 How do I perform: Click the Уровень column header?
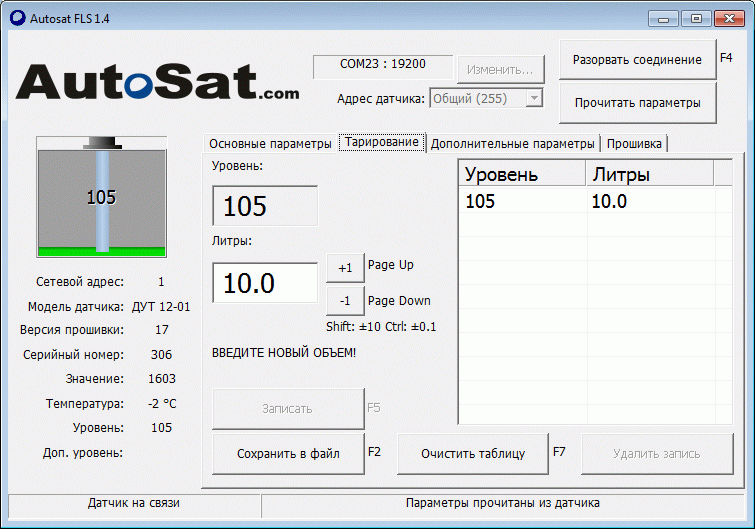click(521, 175)
